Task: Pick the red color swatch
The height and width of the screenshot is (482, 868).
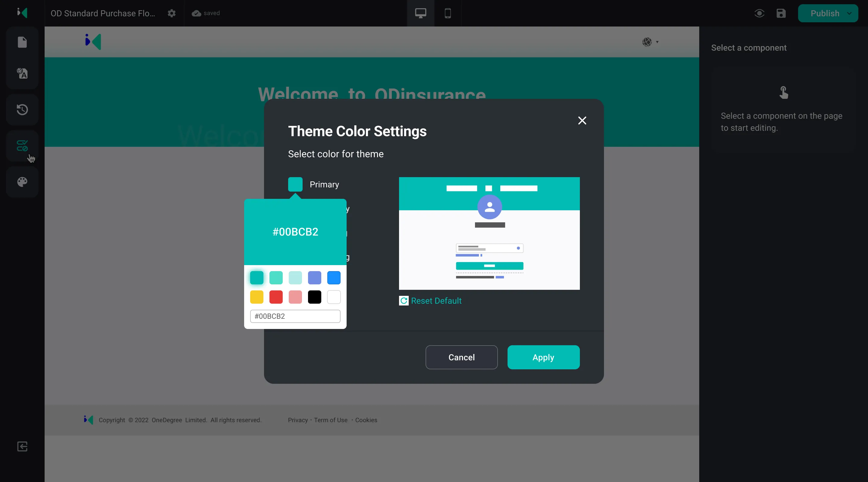Action: coord(276,297)
